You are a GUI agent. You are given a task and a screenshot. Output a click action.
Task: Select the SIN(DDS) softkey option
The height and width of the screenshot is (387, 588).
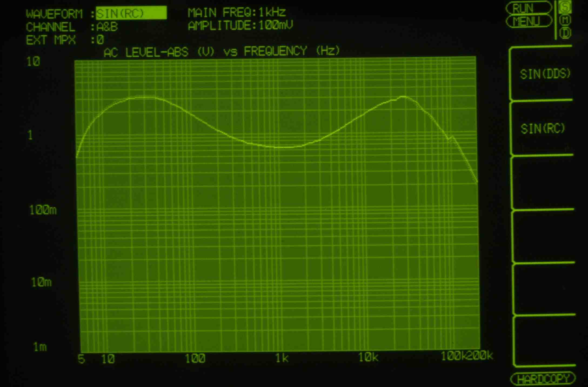545,74
